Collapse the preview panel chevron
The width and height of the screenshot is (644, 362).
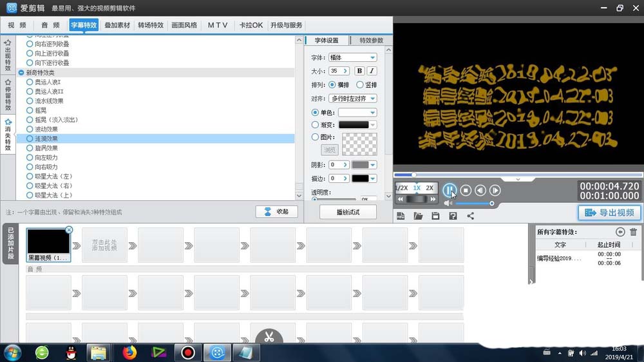click(x=518, y=180)
